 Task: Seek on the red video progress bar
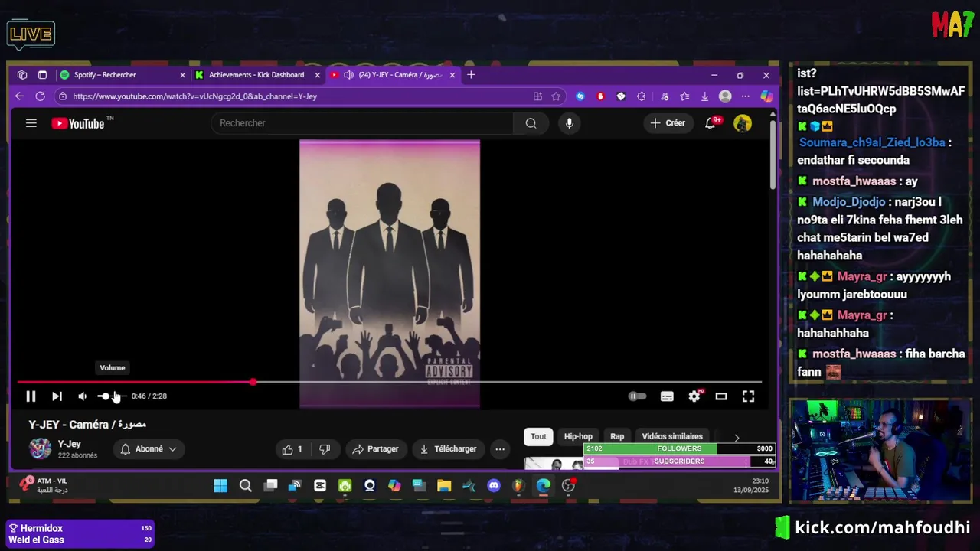click(x=389, y=382)
